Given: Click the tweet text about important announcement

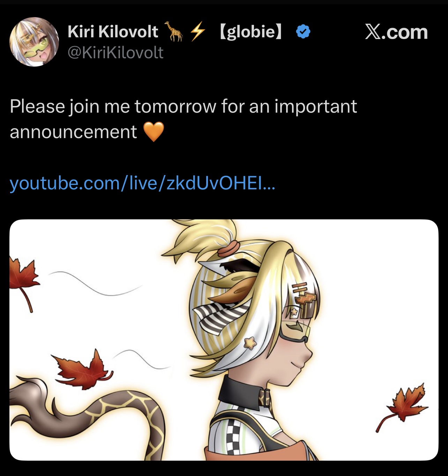Looking at the screenshot, I should [183, 119].
